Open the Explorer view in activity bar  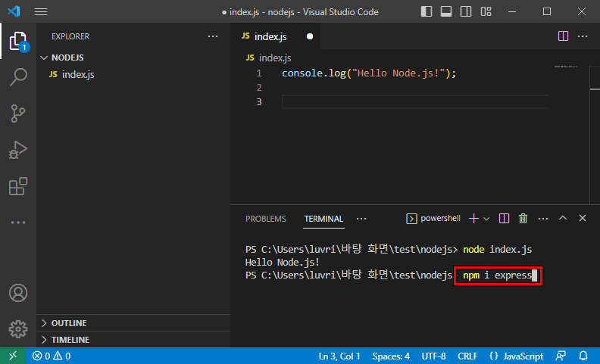pos(18,41)
